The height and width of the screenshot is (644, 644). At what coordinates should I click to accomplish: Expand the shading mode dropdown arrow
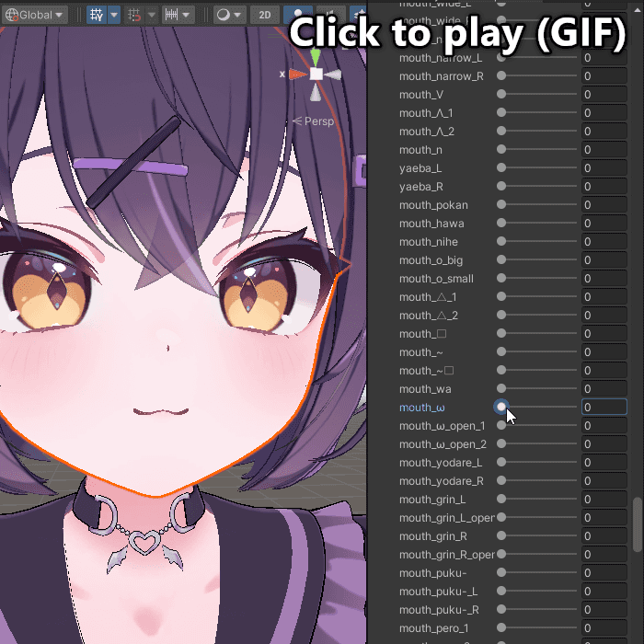pyautogui.click(x=239, y=15)
